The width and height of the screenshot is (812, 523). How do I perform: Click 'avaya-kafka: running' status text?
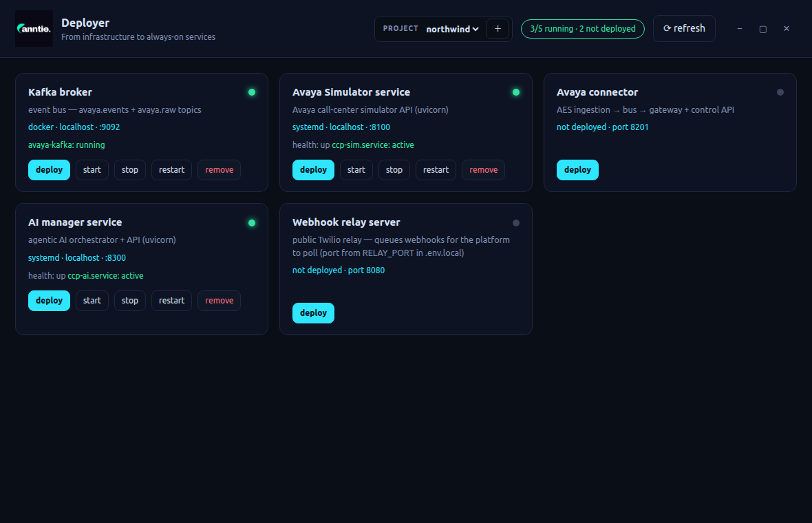coord(66,145)
